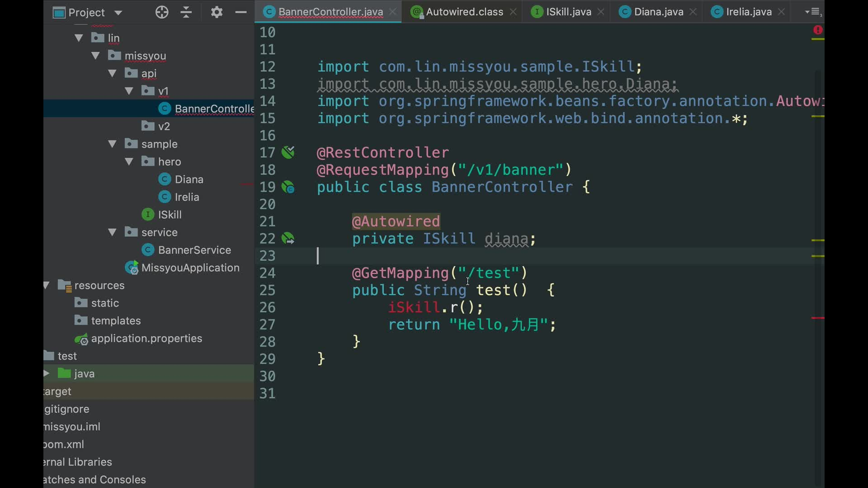
Task: Collapse the hero folder
Action: point(129,162)
